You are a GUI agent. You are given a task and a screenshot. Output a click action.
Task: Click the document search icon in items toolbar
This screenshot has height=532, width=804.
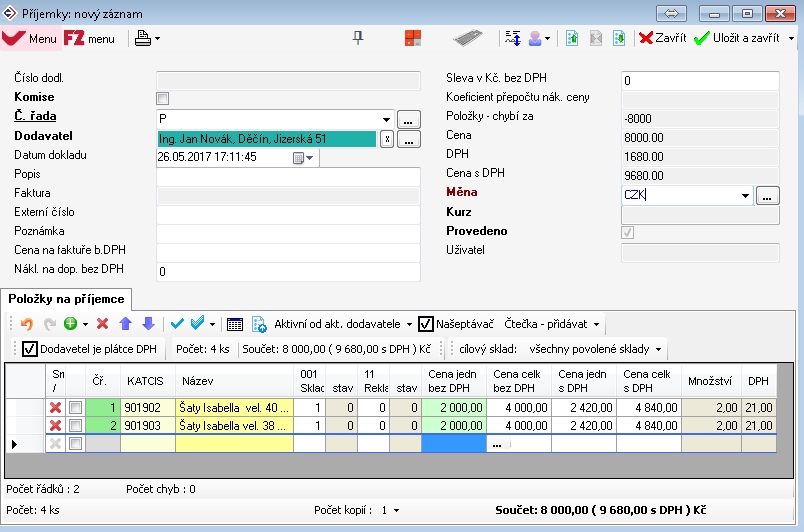click(259, 324)
